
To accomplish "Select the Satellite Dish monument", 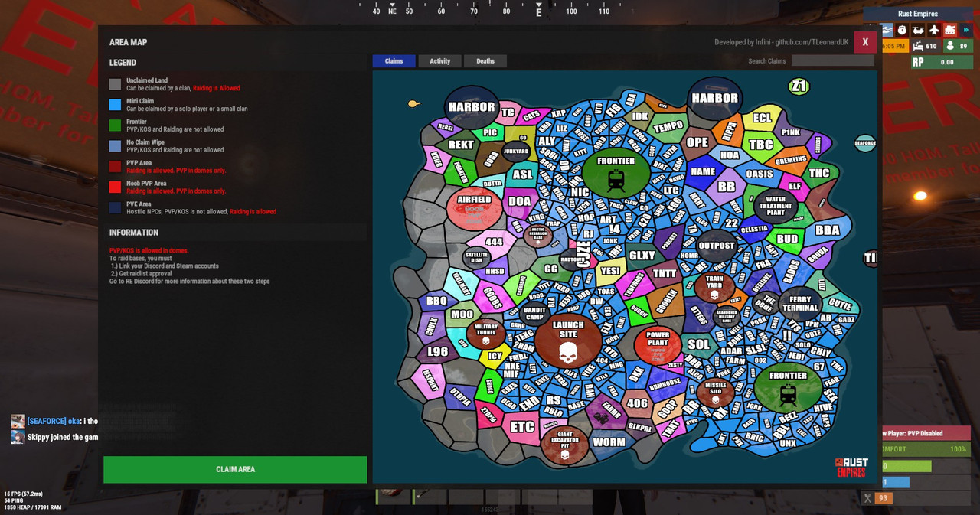I will tap(476, 259).
